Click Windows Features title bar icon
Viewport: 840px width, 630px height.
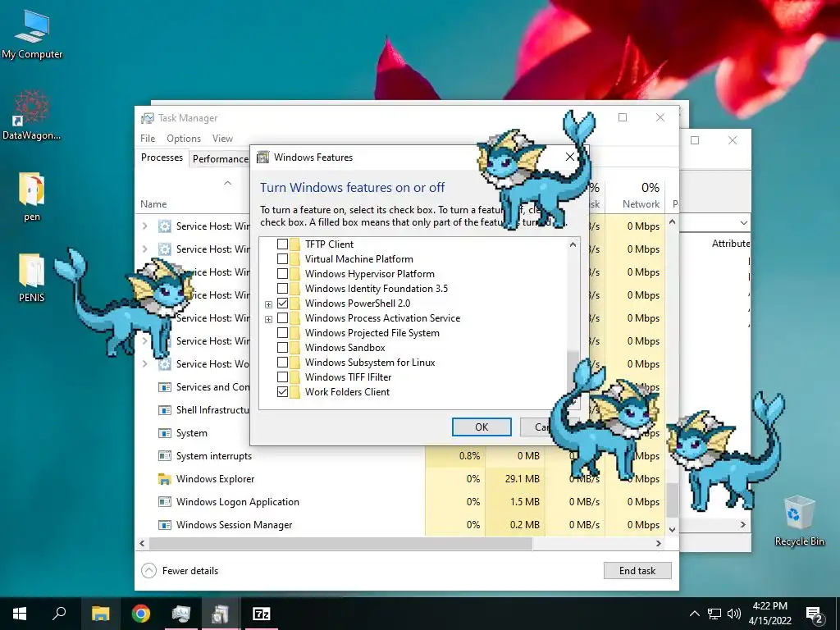[x=263, y=157]
